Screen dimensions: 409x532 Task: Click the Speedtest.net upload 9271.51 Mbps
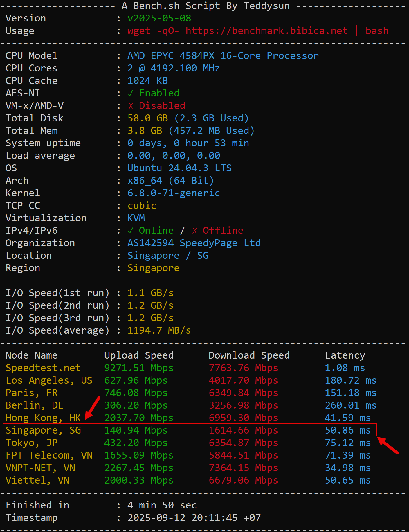pyautogui.click(x=139, y=368)
